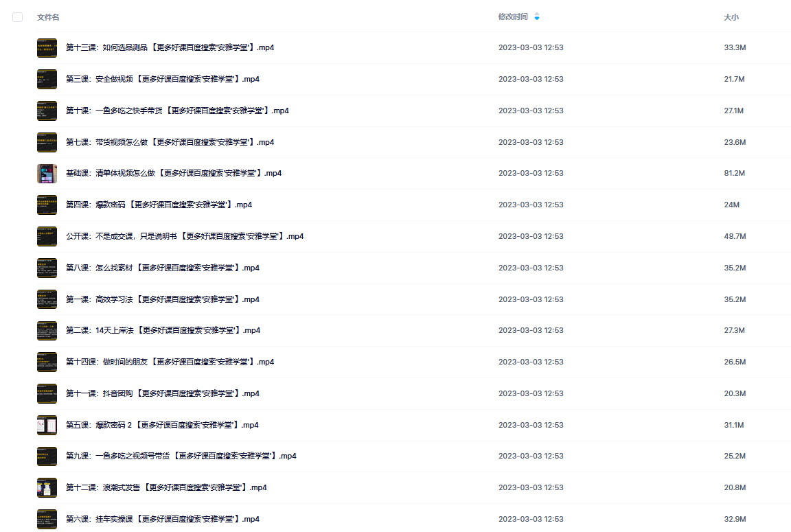Open the file 第六课：挂车实操课 .mp4
This screenshot has width=791, height=532.
163,519
